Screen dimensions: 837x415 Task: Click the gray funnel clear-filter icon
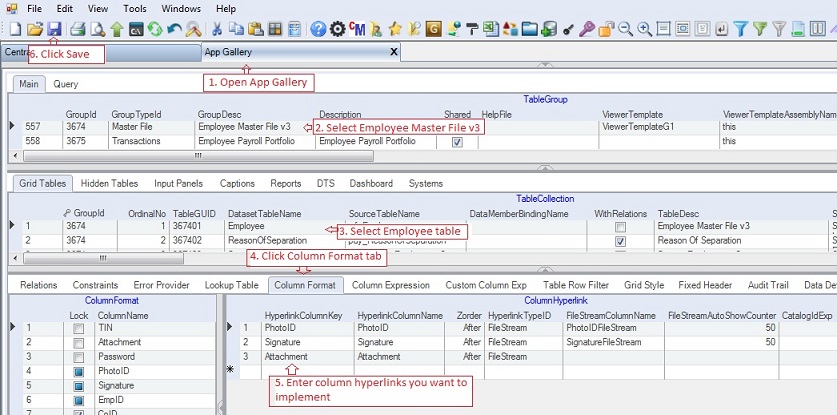779,29
